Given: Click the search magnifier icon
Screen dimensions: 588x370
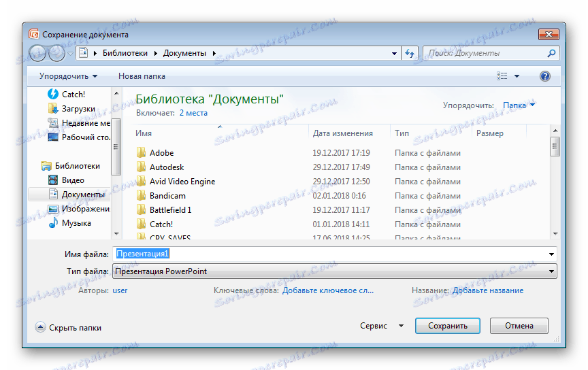Looking at the screenshot, I should 552,53.
